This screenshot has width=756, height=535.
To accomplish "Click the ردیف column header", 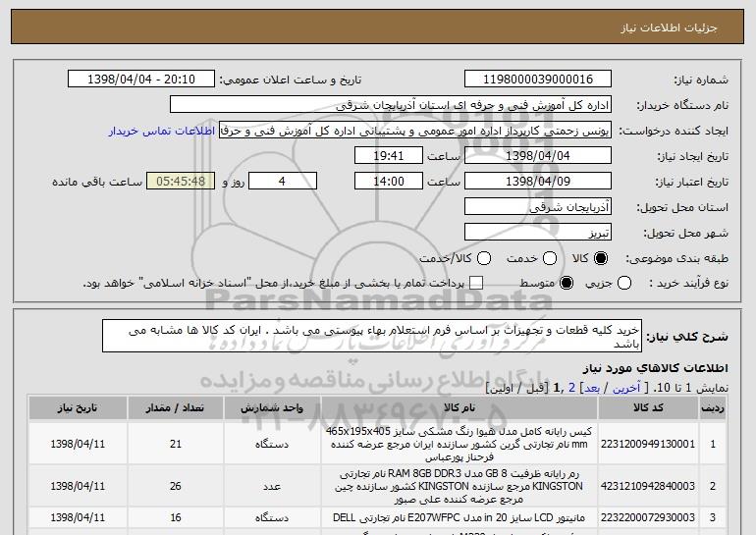I will point(713,407).
